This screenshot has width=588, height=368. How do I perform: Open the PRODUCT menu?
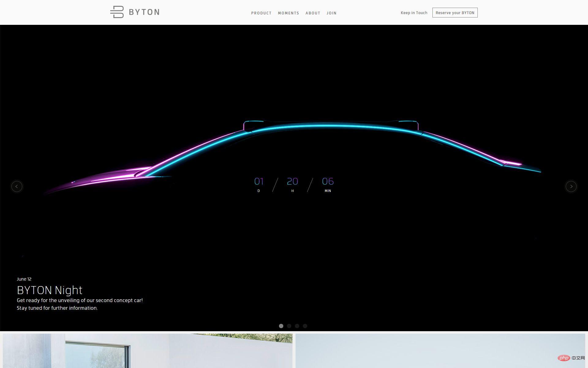[261, 13]
